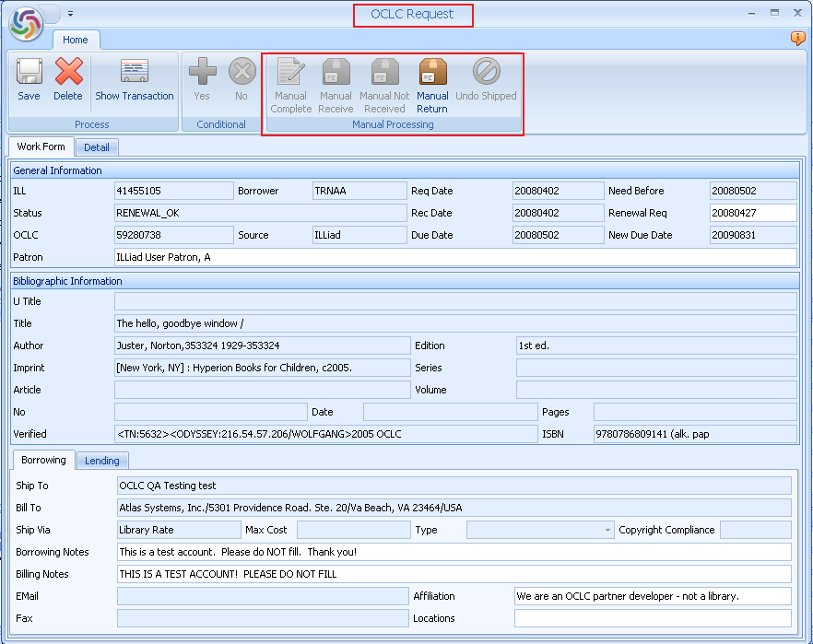Viewport: 813px width, 644px height.
Task: Open the help question mark icon
Action: pyautogui.click(x=796, y=38)
